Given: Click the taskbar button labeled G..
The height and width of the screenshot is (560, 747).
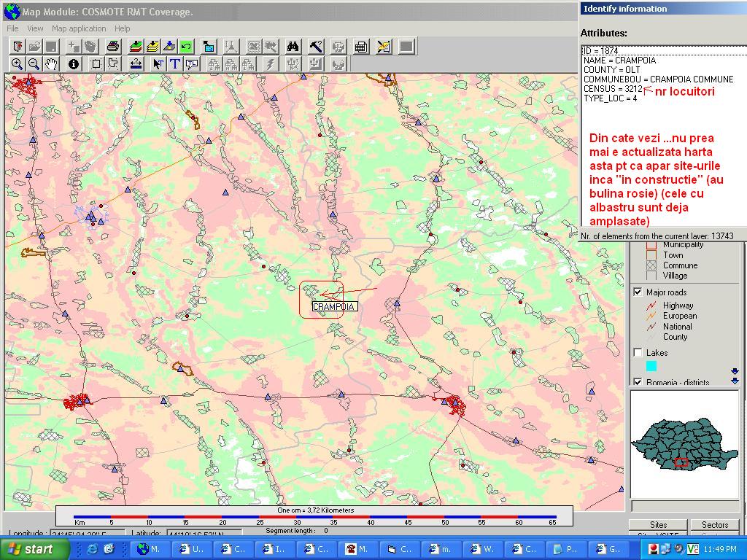Looking at the screenshot, I should (609, 549).
